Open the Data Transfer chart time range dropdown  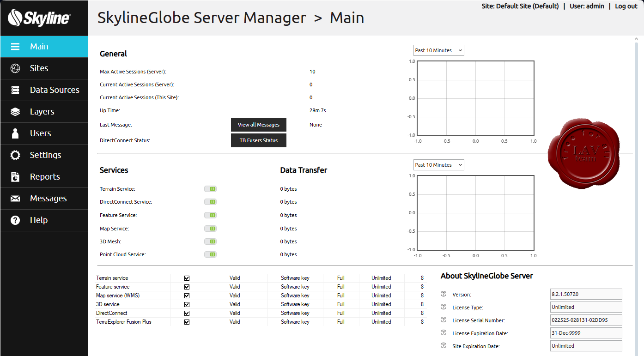point(438,165)
